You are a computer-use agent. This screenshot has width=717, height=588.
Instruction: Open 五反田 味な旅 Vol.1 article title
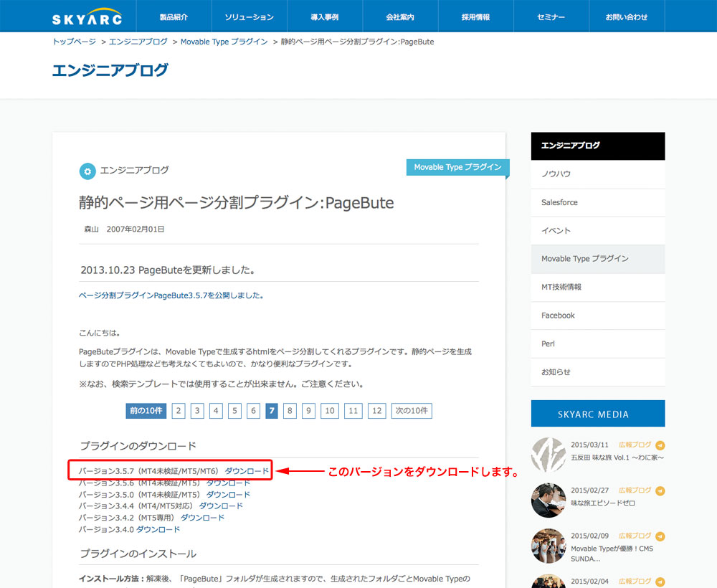point(617,457)
